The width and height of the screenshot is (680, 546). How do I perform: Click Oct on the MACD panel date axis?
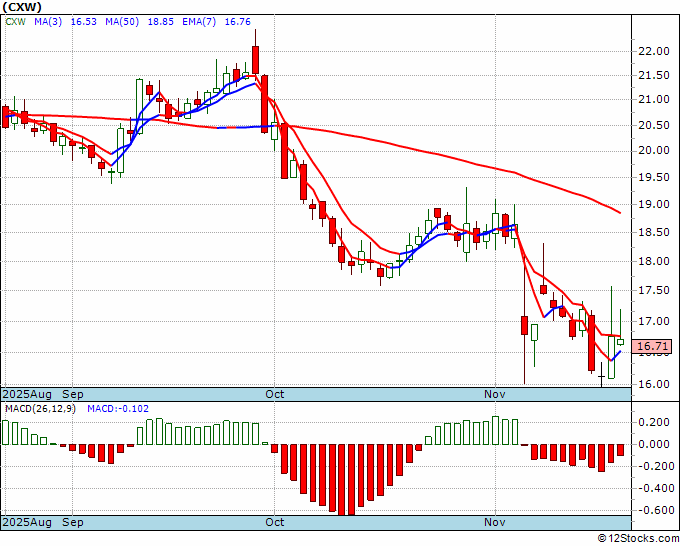pyautogui.click(x=275, y=522)
